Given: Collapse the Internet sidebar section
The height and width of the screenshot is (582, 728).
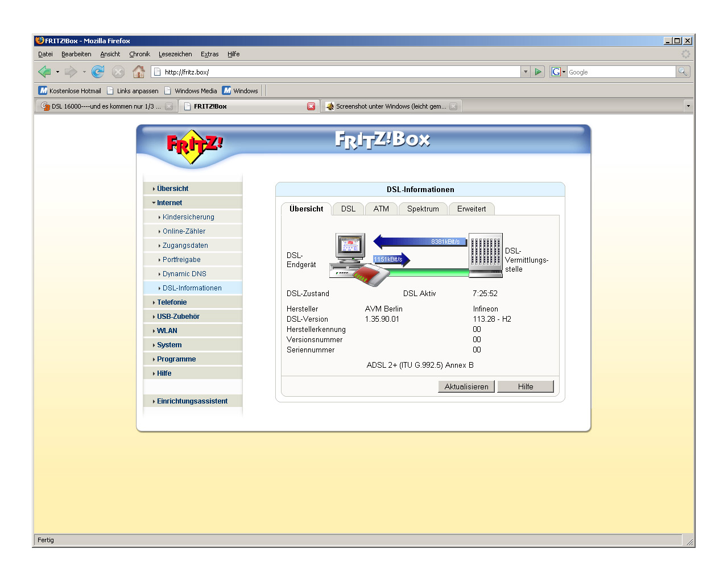Looking at the screenshot, I should (193, 203).
